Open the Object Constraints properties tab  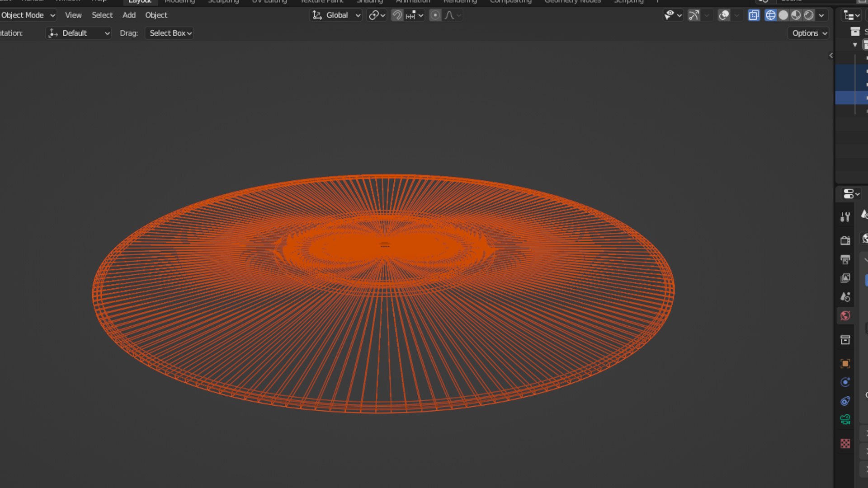[x=845, y=401]
